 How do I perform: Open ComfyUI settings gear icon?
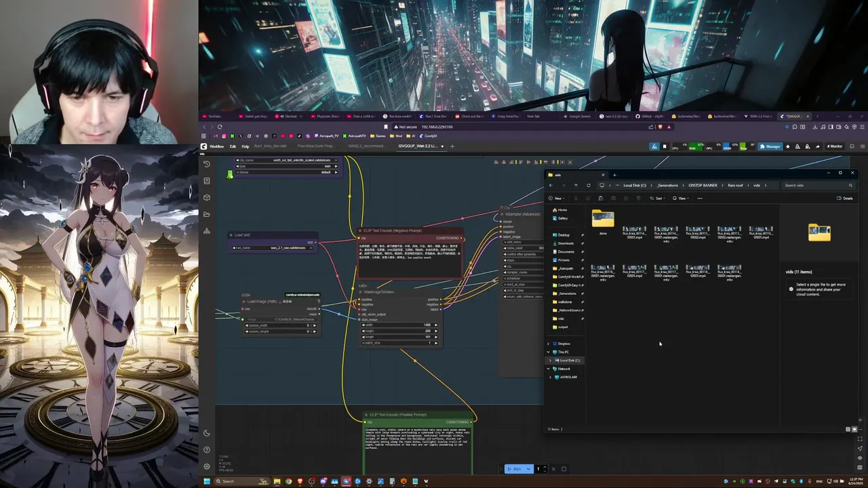[207, 466]
